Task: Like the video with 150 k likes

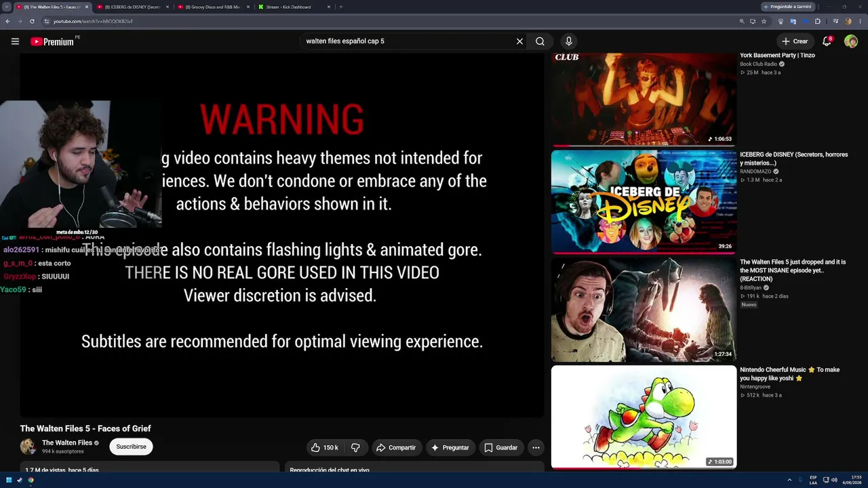Action: [325, 447]
